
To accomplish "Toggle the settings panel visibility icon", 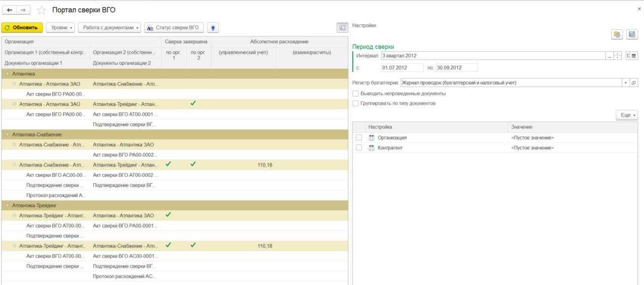I will [x=342, y=28].
